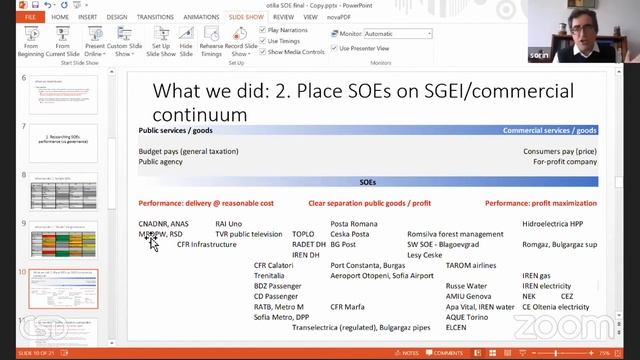Click the presenter webcam video tile
Viewport: 640px width, 360px height.
click(x=584, y=31)
